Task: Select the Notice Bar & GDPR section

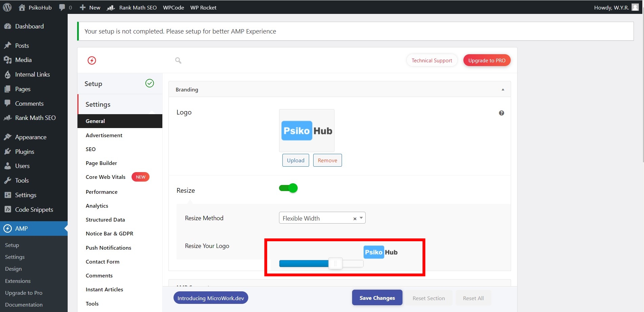Action: (109, 233)
